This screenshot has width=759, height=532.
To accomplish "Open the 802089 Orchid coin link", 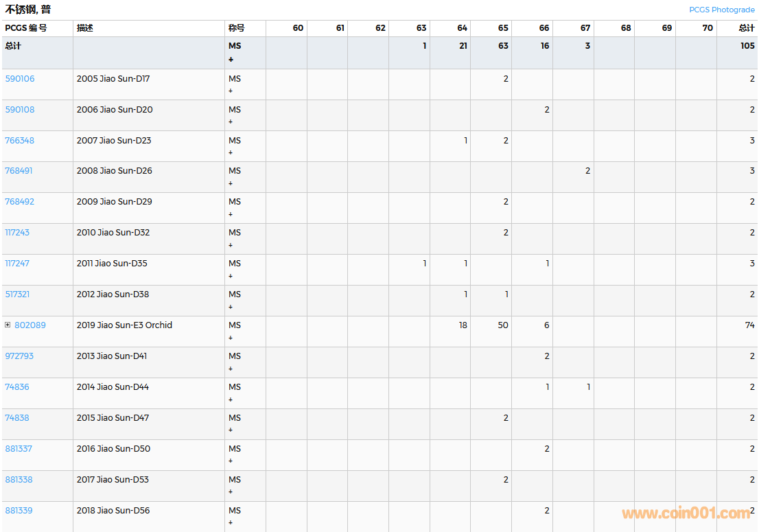I will 30,325.
